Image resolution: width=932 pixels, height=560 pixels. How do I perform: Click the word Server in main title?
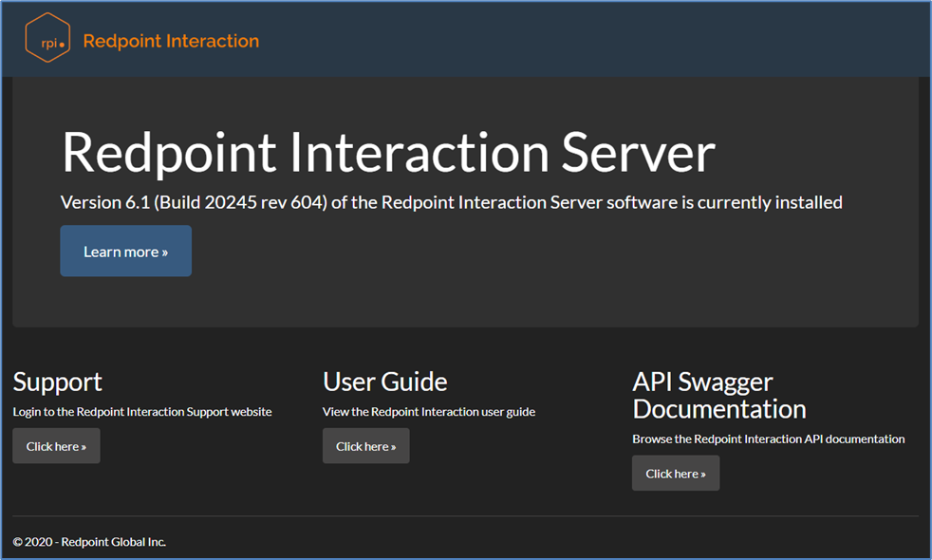pyautogui.click(x=638, y=152)
